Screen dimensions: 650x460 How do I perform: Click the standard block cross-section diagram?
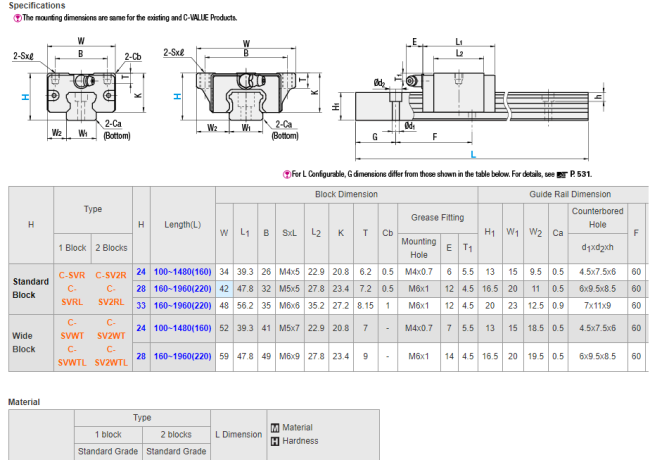pos(86,95)
